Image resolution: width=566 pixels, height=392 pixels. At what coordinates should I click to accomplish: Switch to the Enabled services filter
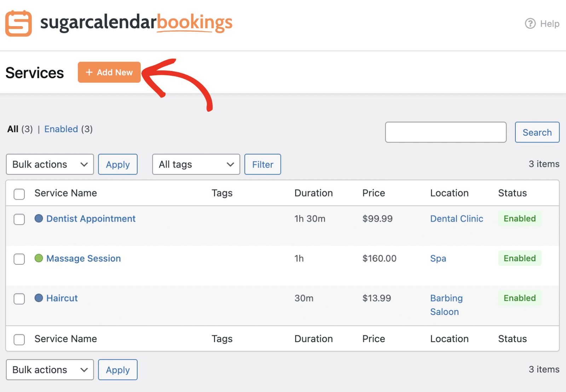pos(61,129)
